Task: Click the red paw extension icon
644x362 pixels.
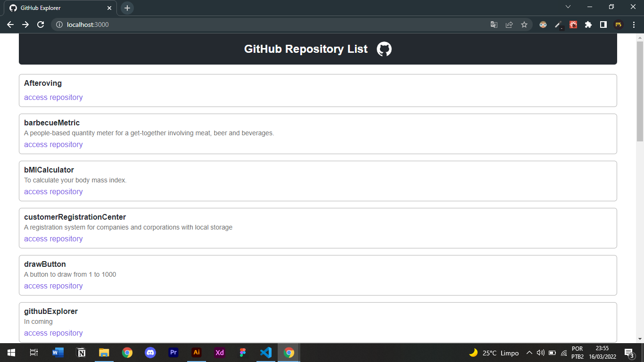Action: pyautogui.click(x=573, y=25)
